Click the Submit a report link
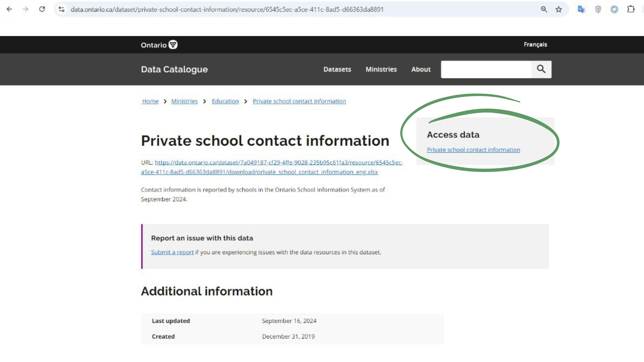This screenshot has height=362, width=644. click(x=172, y=252)
